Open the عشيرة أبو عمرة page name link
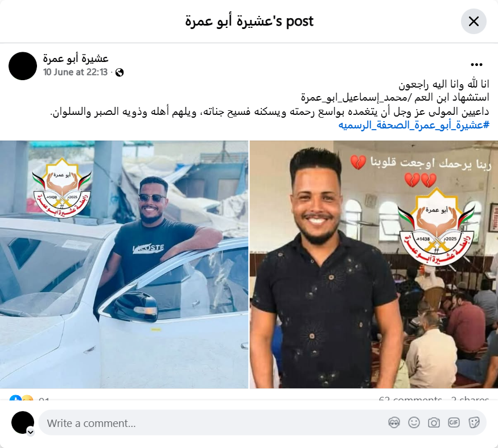This screenshot has width=498, height=448. click(76, 59)
